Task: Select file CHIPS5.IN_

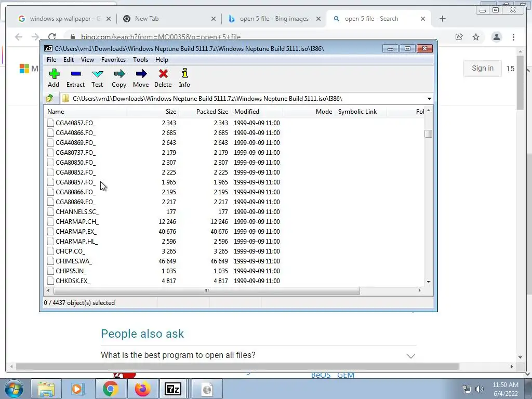Action: coord(71,271)
